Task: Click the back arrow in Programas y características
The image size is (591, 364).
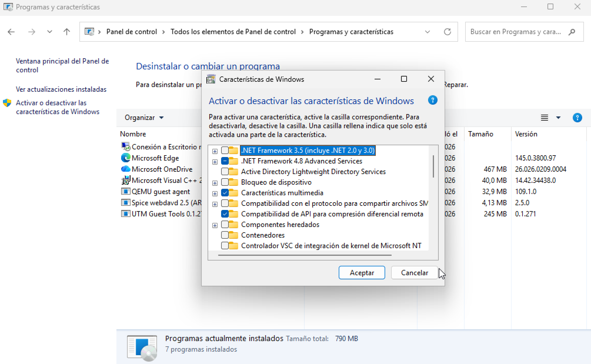Action: point(11,32)
